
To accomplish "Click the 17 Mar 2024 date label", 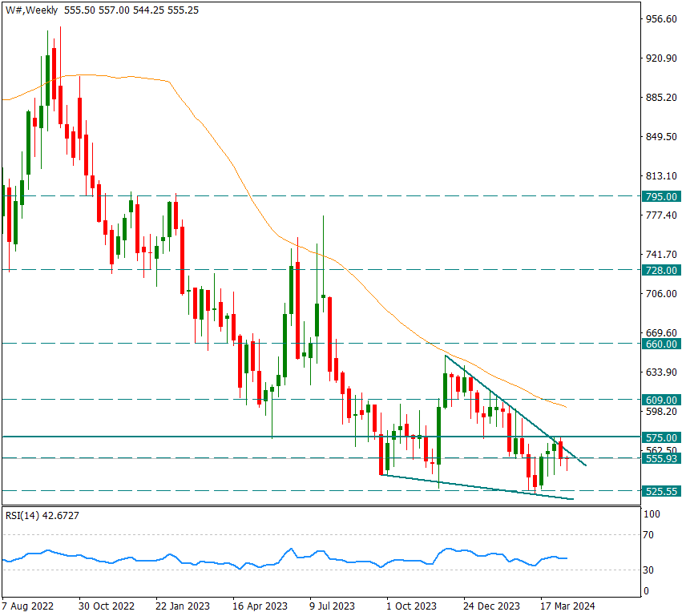I will coord(567,606).
